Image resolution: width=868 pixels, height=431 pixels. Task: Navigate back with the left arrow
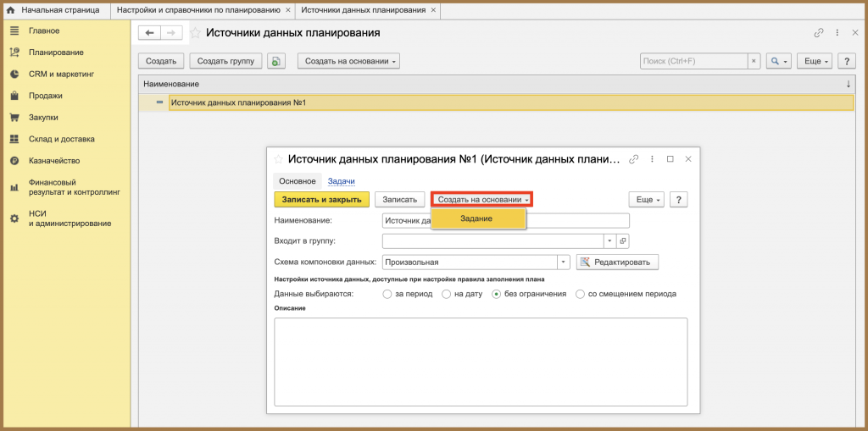pos(149,33)
